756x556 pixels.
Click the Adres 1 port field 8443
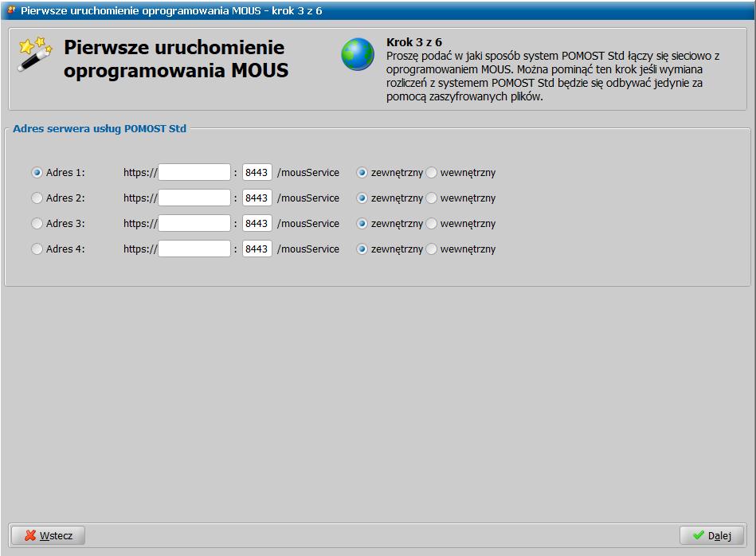click(257, 173)
